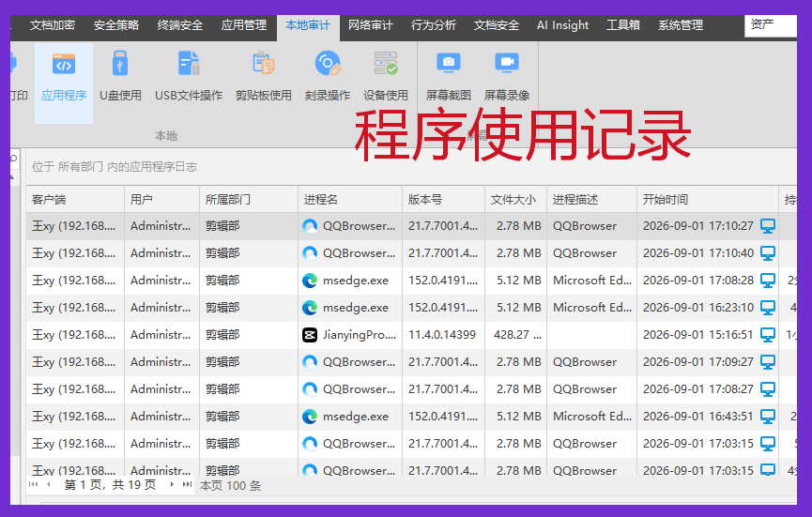812x517 pixels.
Task: Open 屏幕录像 screen recording tool
Action: [507, 78]
